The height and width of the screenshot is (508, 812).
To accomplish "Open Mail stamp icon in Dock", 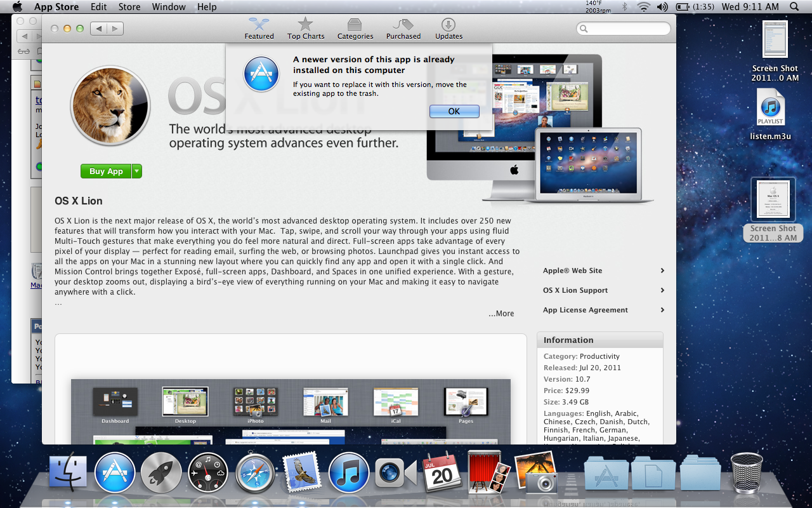I will (301, 473).
